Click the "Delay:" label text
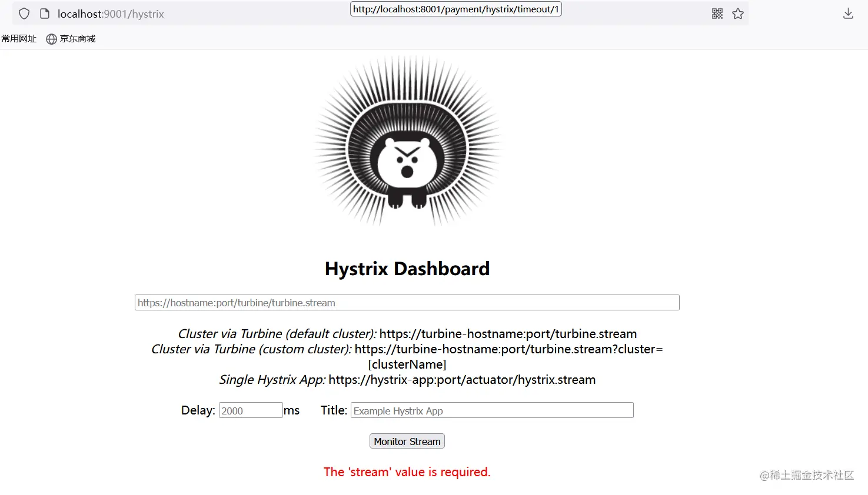 tap(198, 410)
